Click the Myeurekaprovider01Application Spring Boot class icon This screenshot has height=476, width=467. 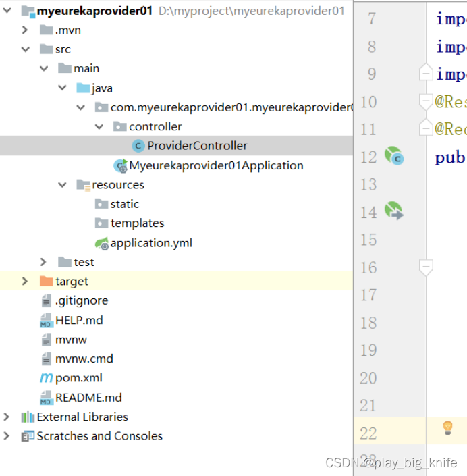click(121, 165)
